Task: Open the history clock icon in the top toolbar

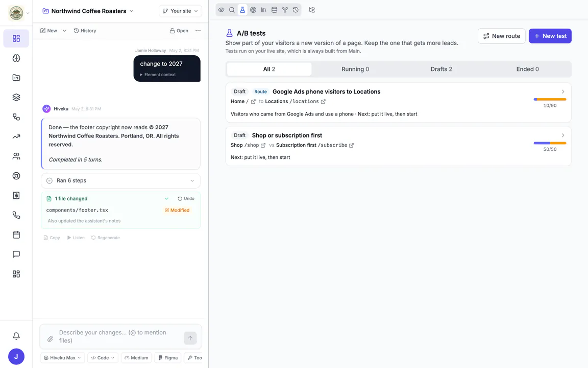Action: (296, 10)
